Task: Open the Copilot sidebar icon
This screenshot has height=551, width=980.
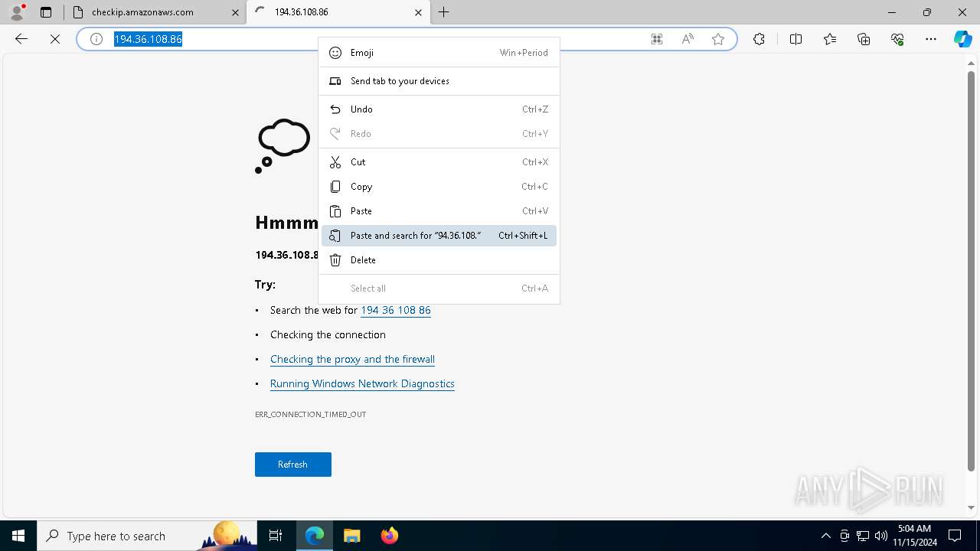Action: pyautogui.click(x=962, y=39)
